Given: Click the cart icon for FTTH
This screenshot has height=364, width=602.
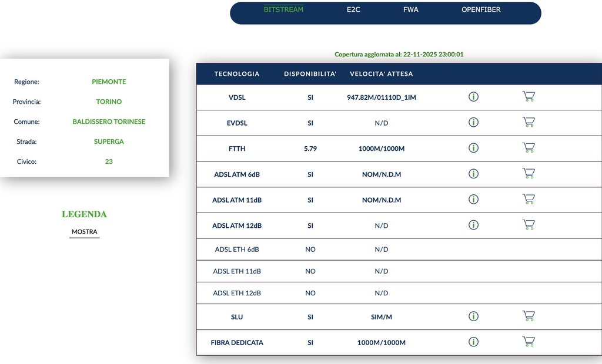Looking at the screenshot, I should click(x=529, y=148).
